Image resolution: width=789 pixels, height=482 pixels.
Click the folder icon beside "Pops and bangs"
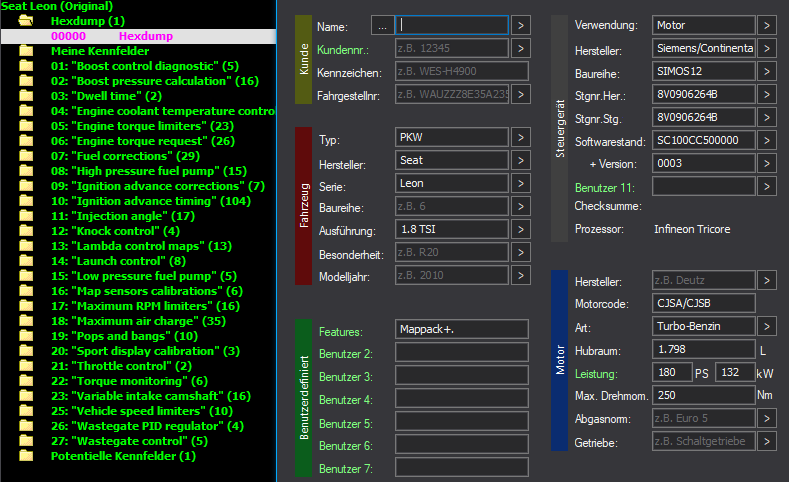coord(26,336)
